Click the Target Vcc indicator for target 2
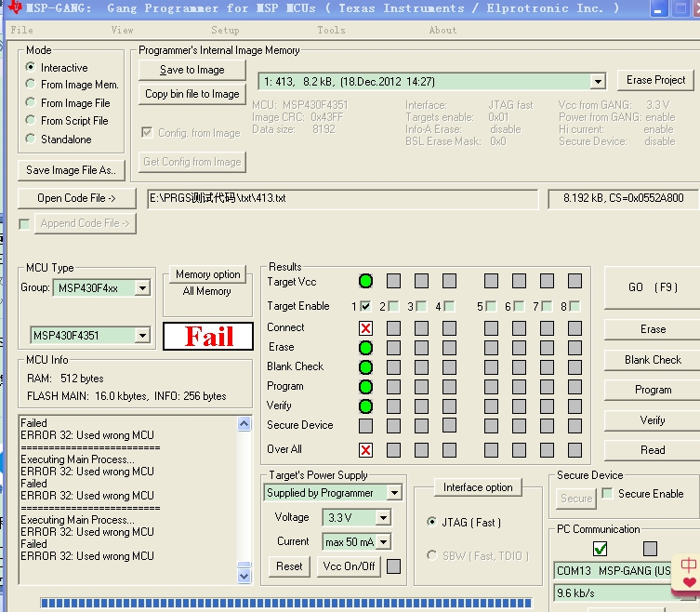Screen dimensions: 700x612 point(393,281)
